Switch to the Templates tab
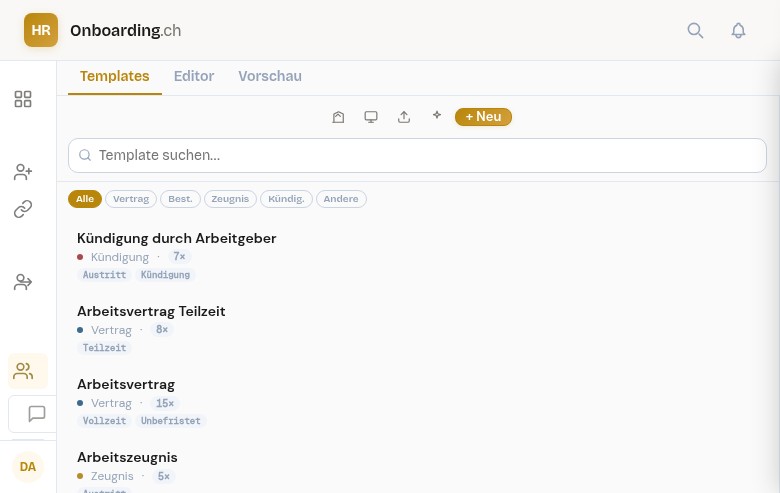 [114, 76]
